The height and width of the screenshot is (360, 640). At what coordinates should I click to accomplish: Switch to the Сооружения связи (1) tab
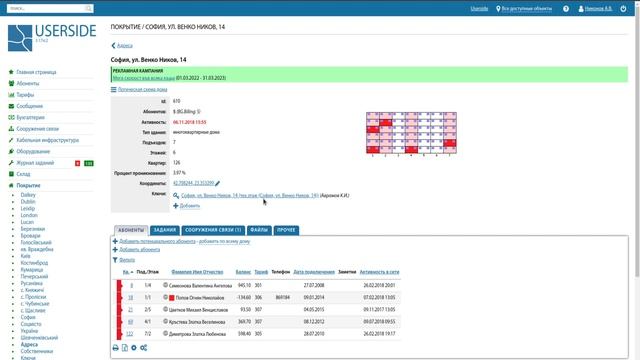(213, 230)
